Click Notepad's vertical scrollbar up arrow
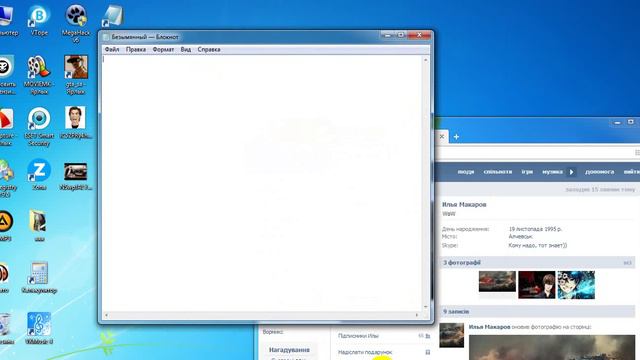This screenshot has height=360, width=640. 426,60
